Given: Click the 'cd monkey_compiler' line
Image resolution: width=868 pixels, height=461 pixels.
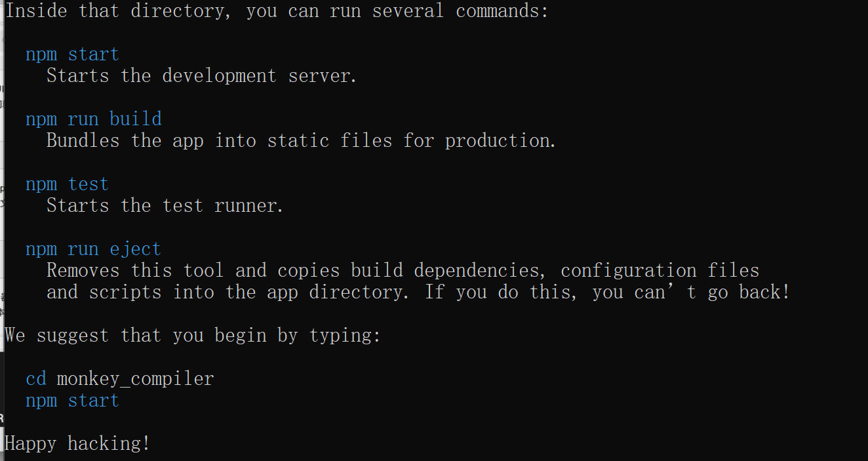Looking at the screenshot, I should [120, 379].
